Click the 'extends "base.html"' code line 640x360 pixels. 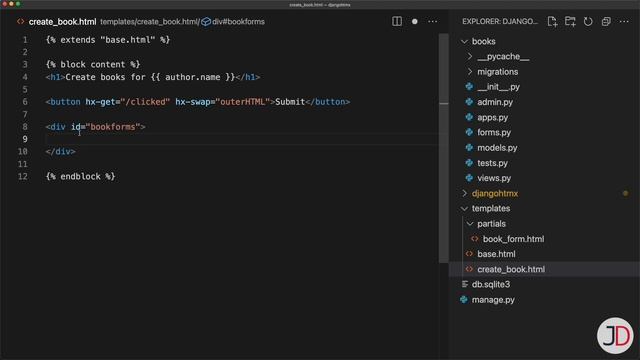108,40
